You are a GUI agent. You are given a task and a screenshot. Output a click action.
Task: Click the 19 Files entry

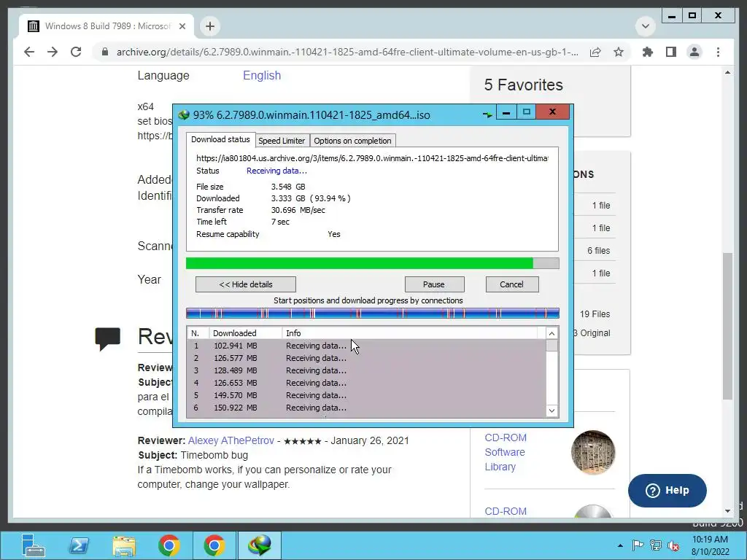click(595, 314)
